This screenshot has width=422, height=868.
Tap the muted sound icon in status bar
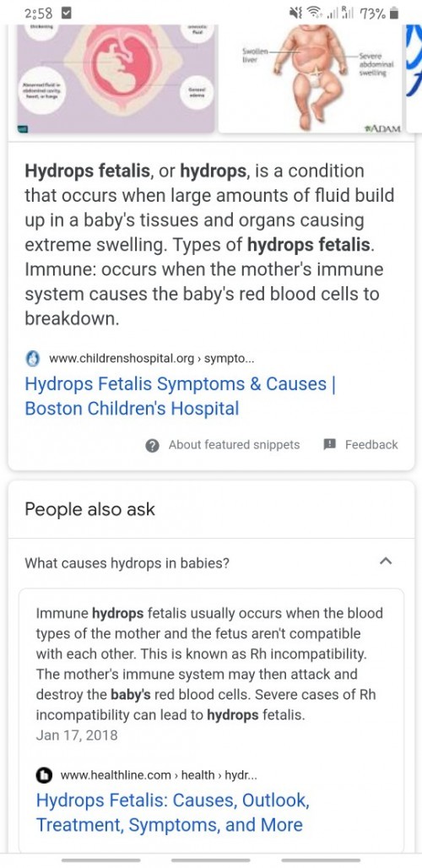coord(296,12)
